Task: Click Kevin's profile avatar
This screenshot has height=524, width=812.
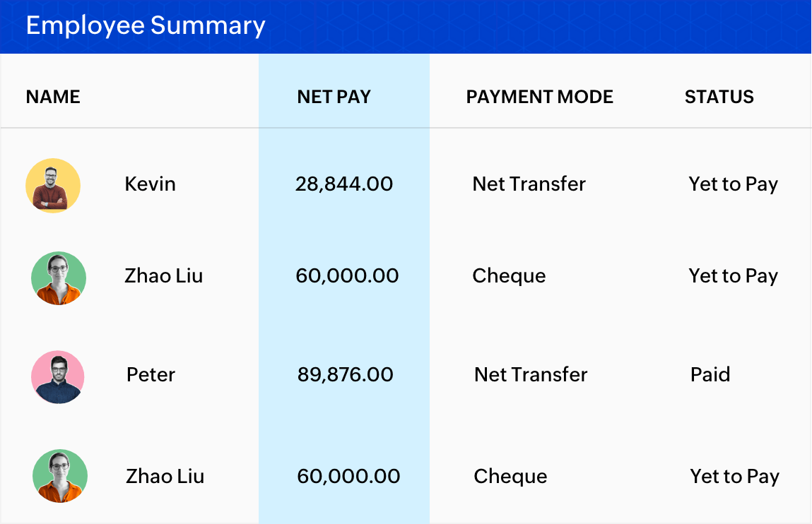Action: (x=53, y=185)
